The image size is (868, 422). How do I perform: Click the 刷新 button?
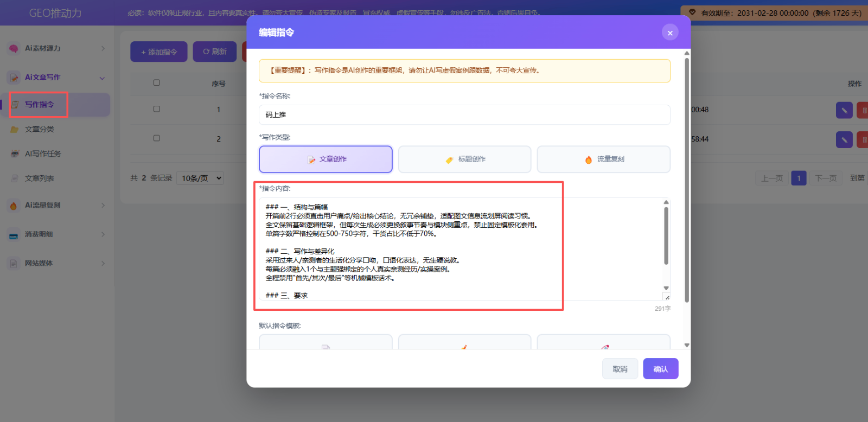point(215,52)
